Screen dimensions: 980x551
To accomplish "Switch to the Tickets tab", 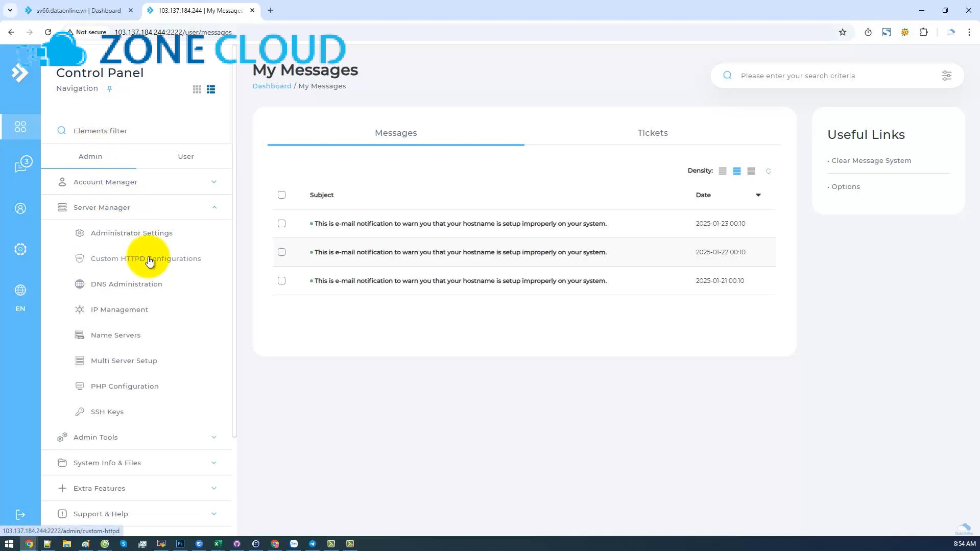I will (652, 133).
